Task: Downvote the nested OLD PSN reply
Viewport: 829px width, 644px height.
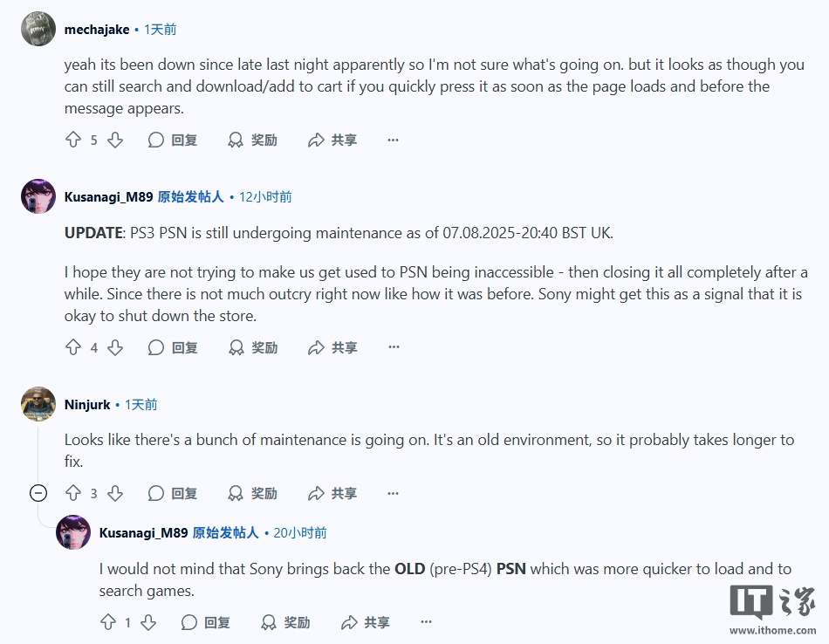Action: [x=148, y=622]
